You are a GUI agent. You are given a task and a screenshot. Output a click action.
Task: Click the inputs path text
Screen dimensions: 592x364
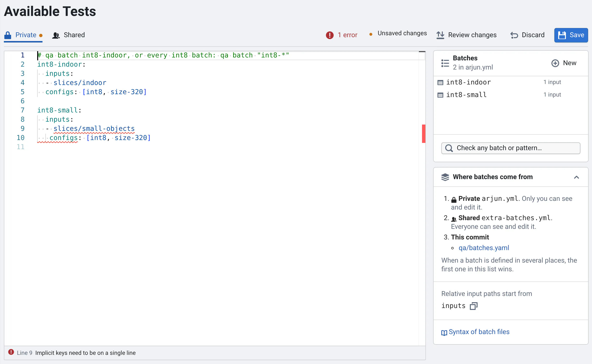453,306
